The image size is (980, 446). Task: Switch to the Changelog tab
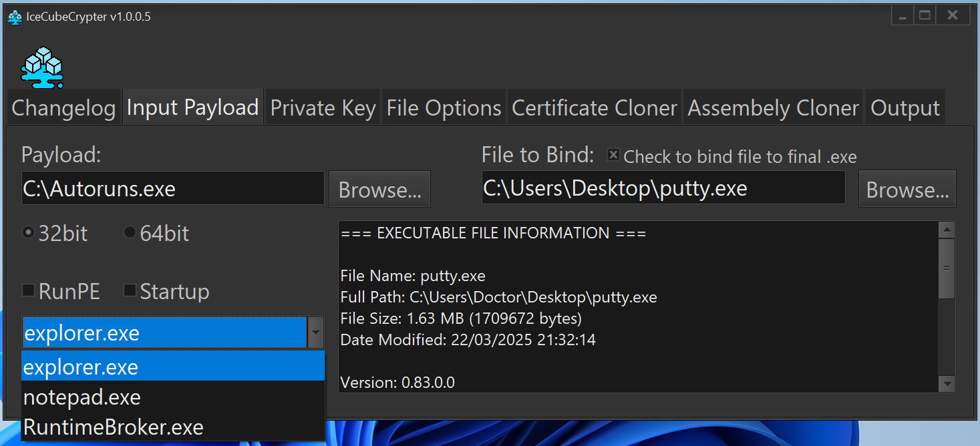[63, 108]
